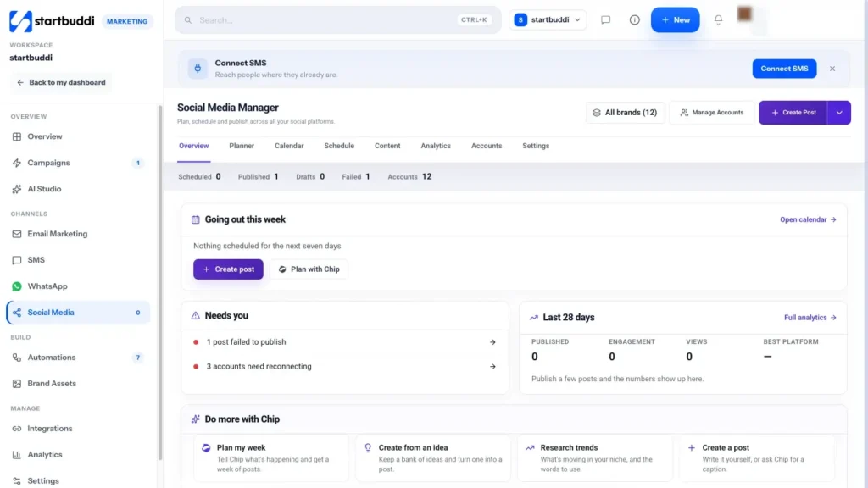Viewport: 868px width, 488px height.
Task: Open Full analytics link
Action: click(810, 318)
